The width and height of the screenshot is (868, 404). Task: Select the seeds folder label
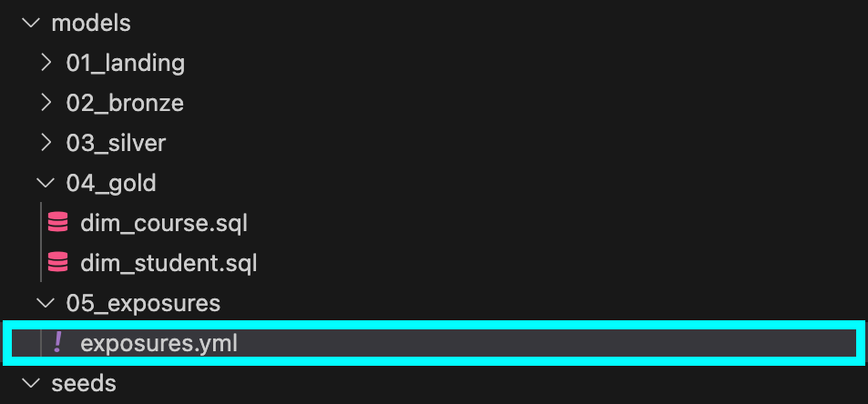[x=84, y=383]
